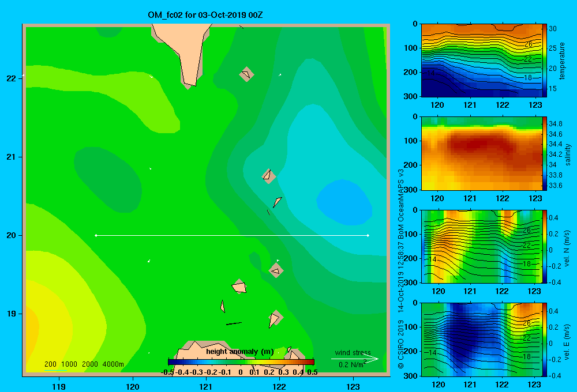
Task: Click the rotated 'salinity' axis label
Action: pos(568,154)
